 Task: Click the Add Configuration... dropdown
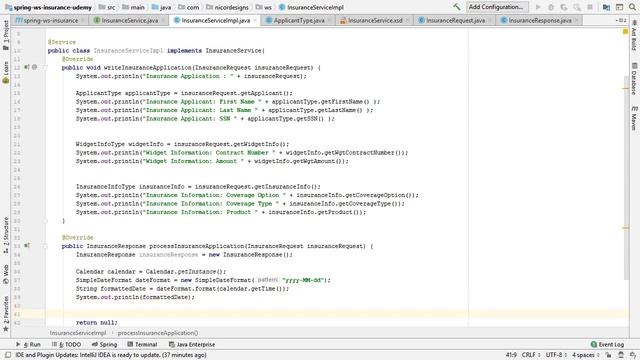click(x=497, y=7)
